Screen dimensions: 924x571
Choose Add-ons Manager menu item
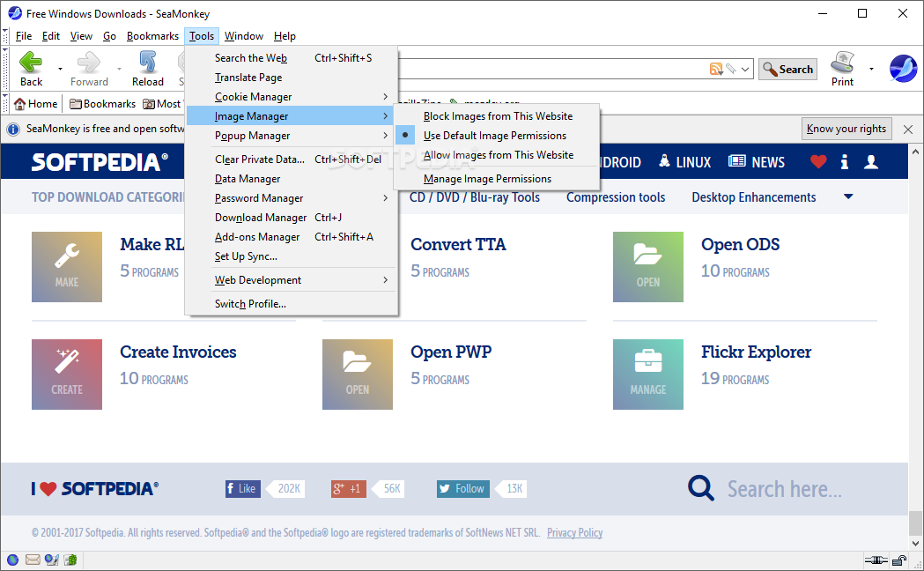pyautogui.click(x=292, y=237)
